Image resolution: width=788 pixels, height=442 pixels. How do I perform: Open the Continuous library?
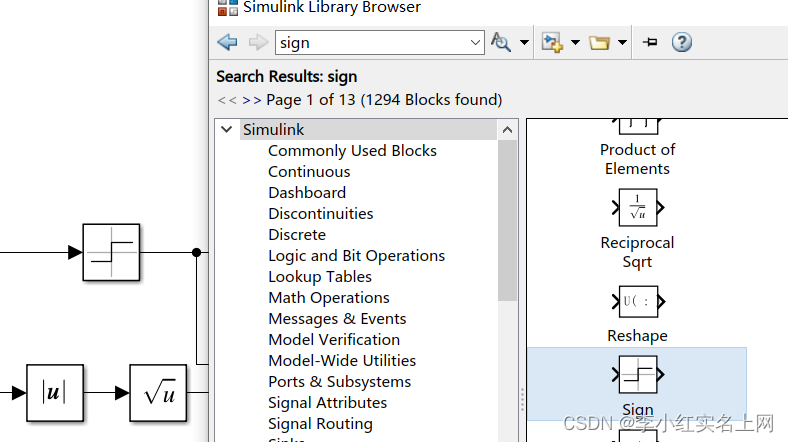tap(309, 172)
